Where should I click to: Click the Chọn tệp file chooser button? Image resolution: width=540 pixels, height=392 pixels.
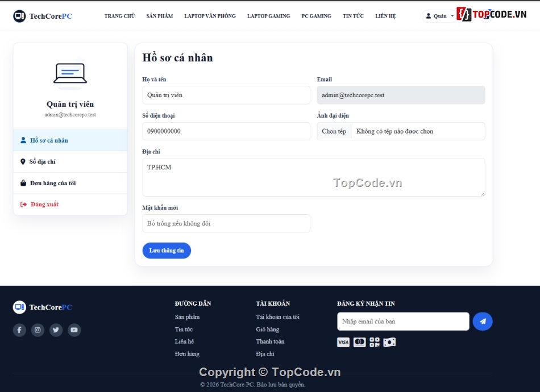(x=334, y=131)
